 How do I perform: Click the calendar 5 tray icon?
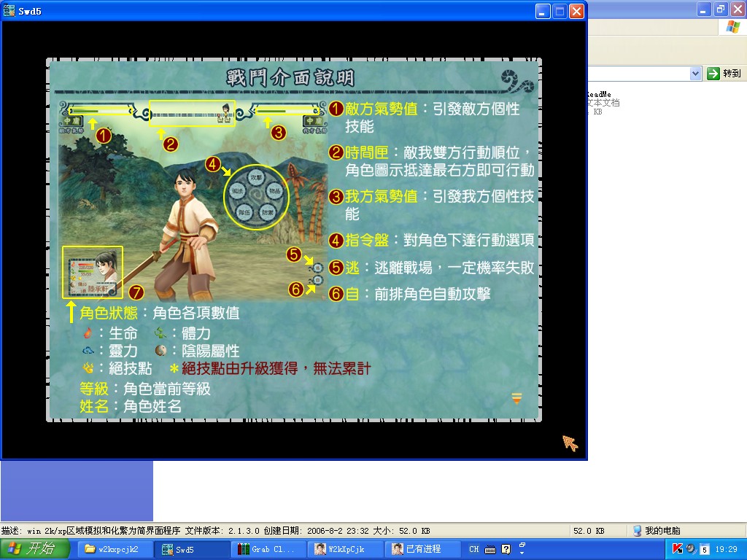[x=704, y=550]
